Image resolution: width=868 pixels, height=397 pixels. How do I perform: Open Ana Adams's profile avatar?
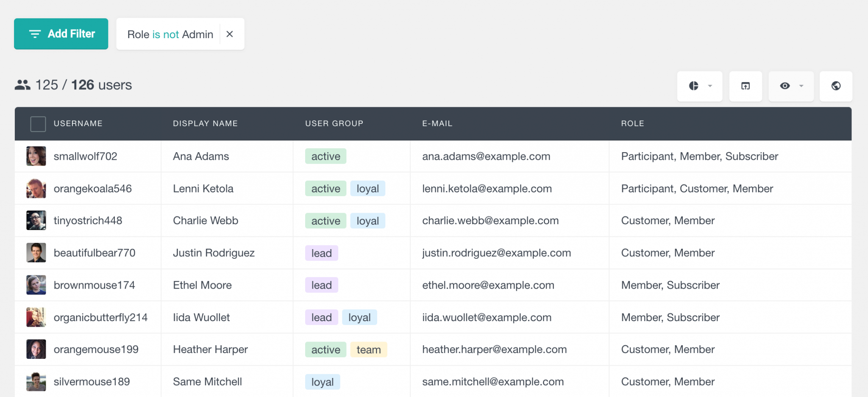coord(36,156)
